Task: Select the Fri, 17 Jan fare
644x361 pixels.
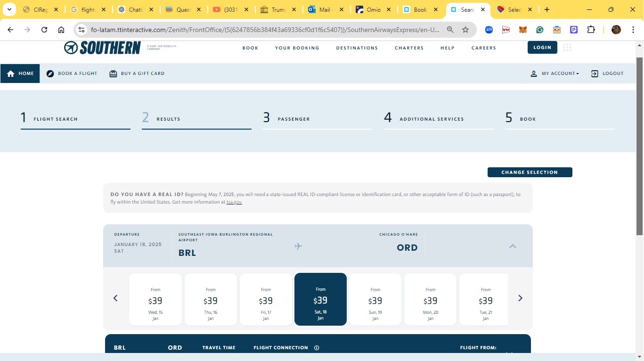Action: point(266,299)
